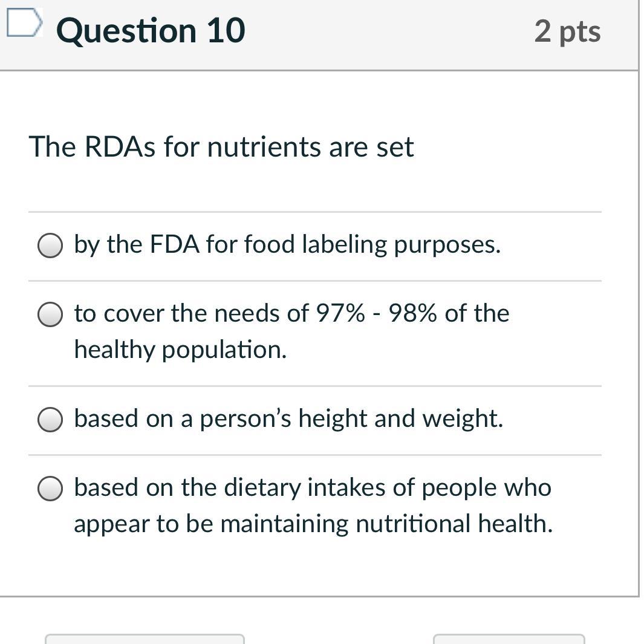Click the answer line 'based on the dietary intakes of people who'
The image size is (644, 644).
[313, 487]
